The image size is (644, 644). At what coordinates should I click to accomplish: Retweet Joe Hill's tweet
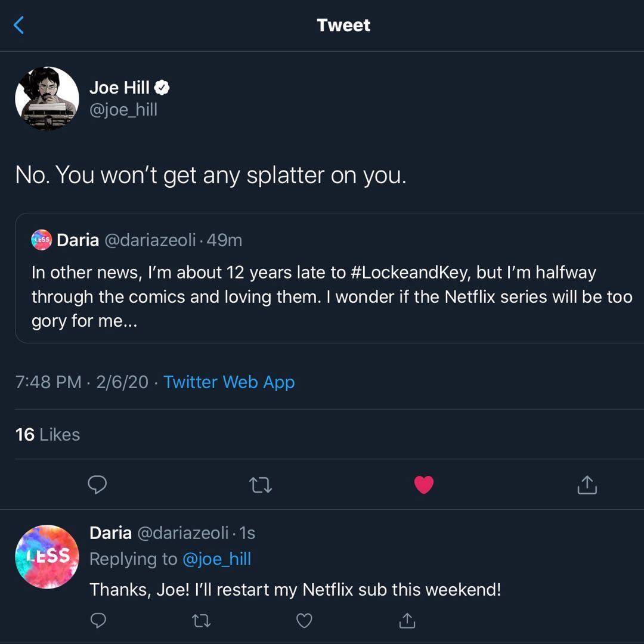coord(261,485)
